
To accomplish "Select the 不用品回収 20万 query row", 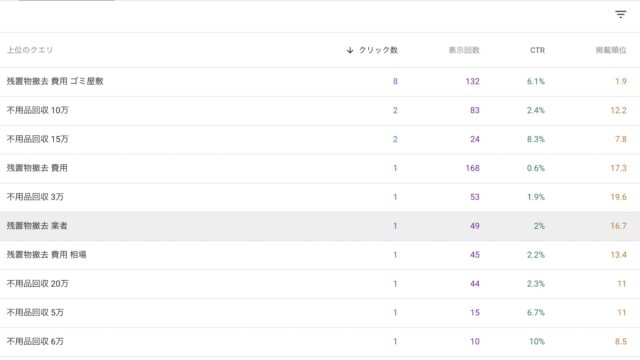I will click(x=320, y=284).
